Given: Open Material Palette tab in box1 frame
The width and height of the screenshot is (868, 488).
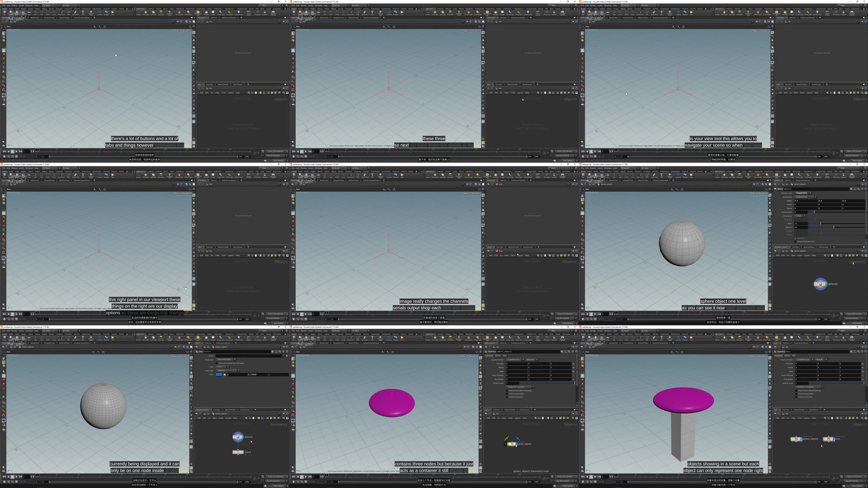Looking at the screenshot, I should coord(799,410).
